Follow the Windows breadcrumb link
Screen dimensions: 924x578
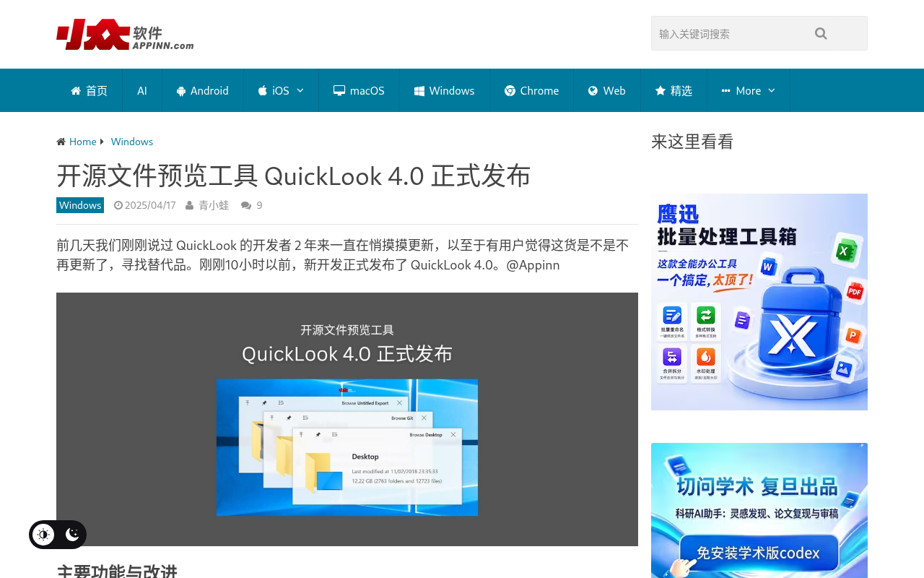coord(132,142)
